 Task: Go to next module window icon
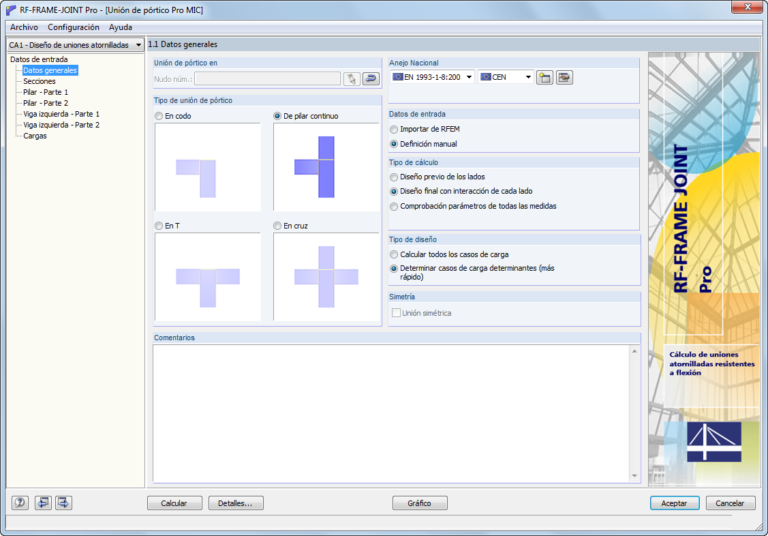coord(63,503)
